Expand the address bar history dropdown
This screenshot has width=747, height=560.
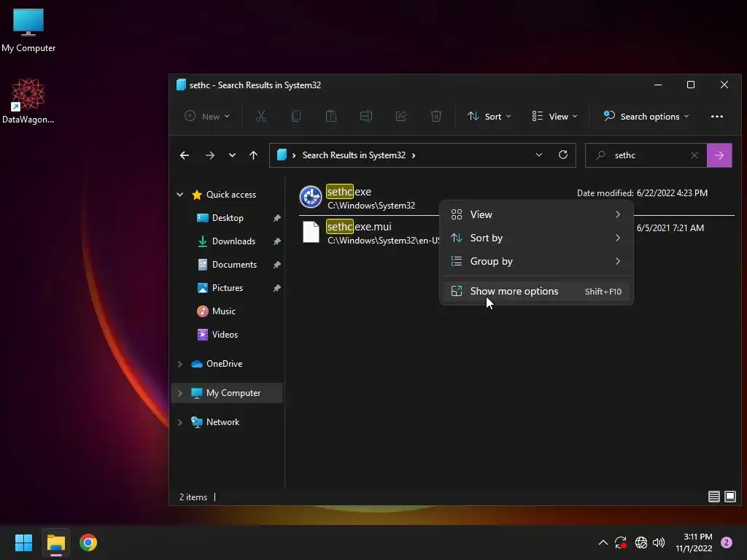(x=539, y=155)
